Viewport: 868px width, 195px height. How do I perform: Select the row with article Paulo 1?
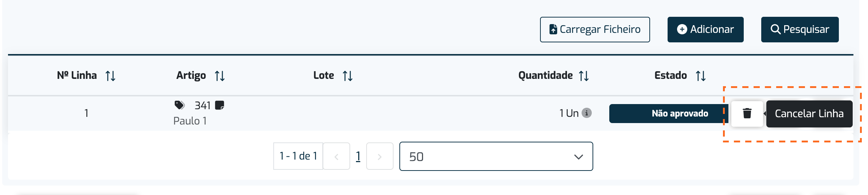[430, 113]
